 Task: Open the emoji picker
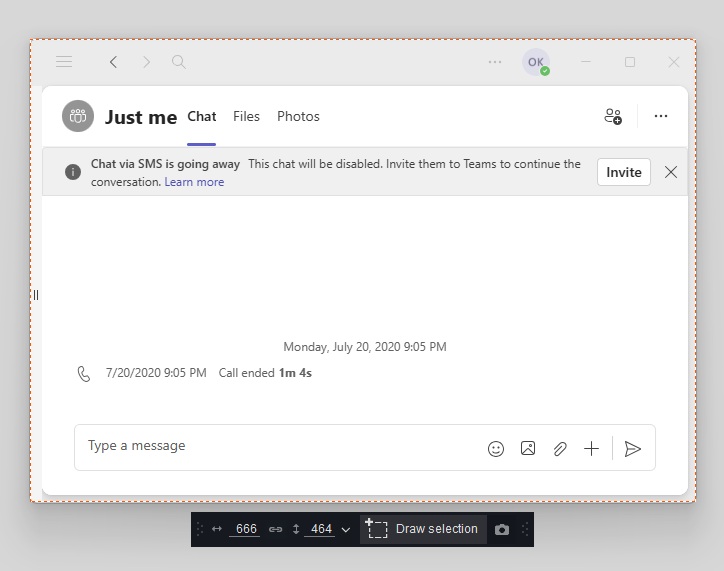pyautogui.click(x=496, y=449)
